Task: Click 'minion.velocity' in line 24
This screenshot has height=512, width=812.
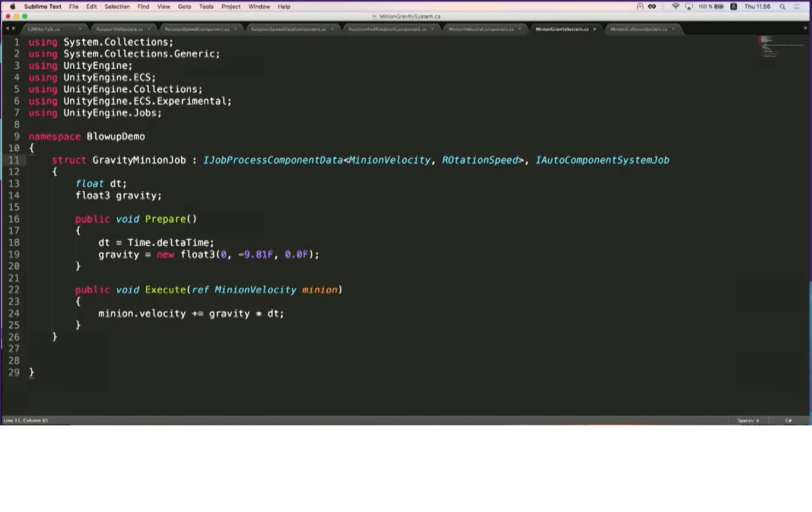Action: click(142, 313)
